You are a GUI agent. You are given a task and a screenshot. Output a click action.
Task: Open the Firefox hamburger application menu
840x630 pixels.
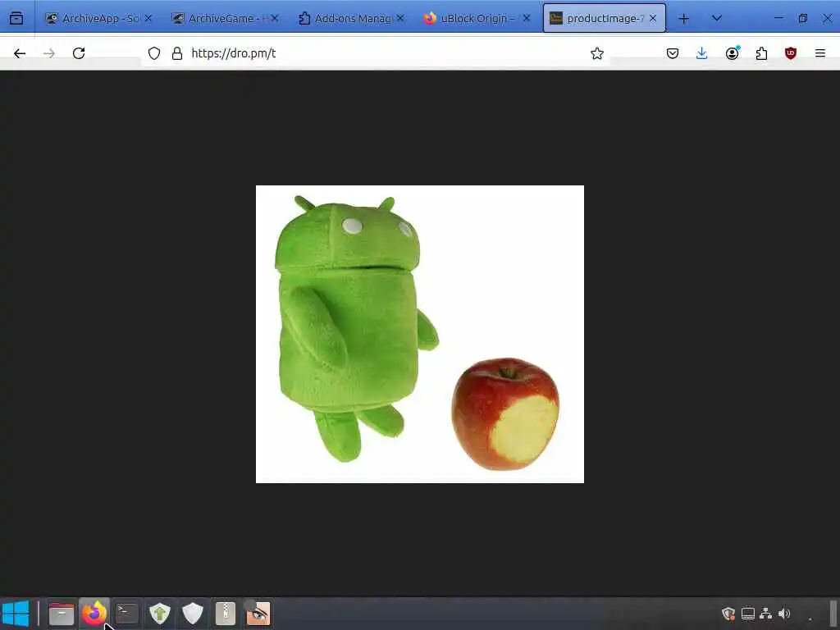(x=820, y=53)
